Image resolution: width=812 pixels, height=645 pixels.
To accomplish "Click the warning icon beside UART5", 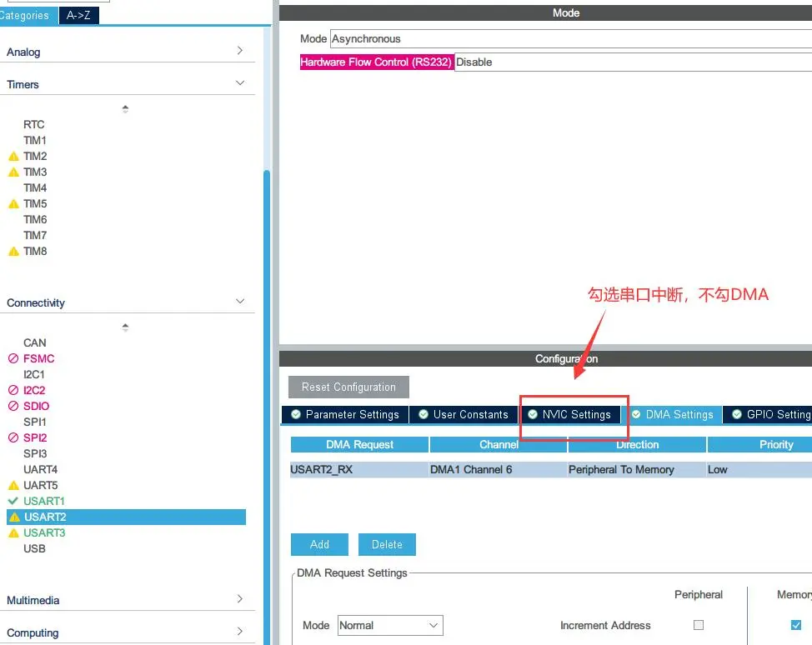I will coord(13,486).
